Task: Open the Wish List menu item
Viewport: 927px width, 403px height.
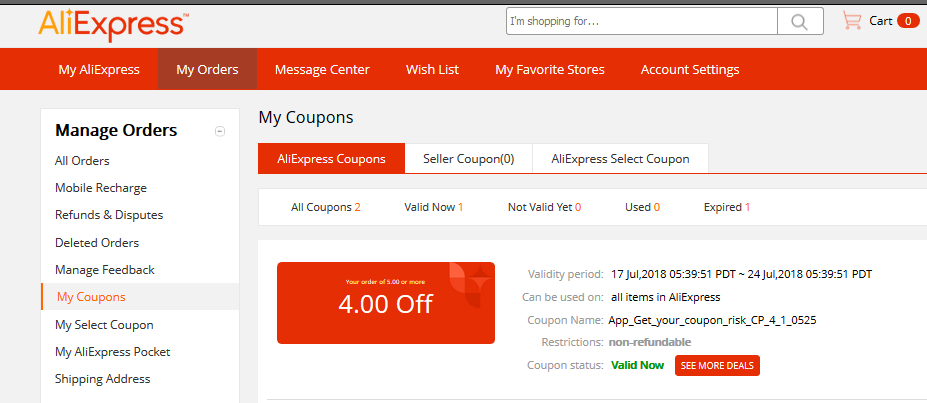Action: click(432, 69)
